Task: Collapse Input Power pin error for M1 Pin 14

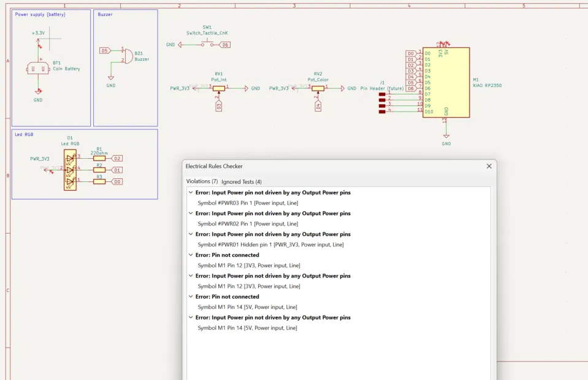Action: (x=191, y=317)
